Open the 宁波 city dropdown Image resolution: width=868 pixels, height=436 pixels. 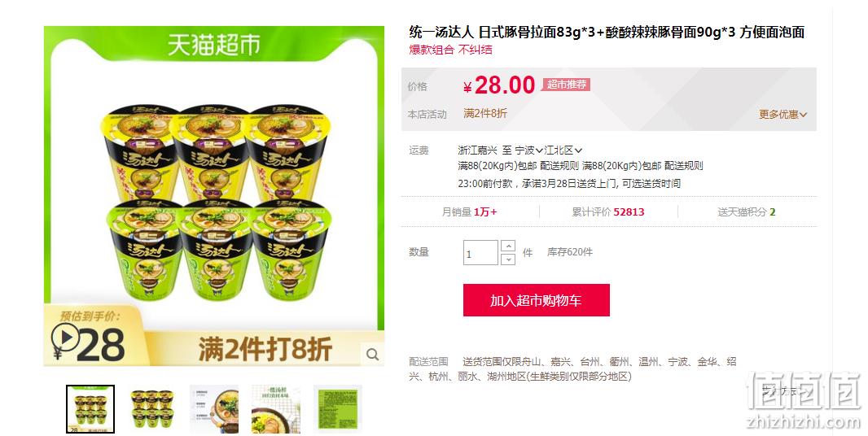coord(528,150)
